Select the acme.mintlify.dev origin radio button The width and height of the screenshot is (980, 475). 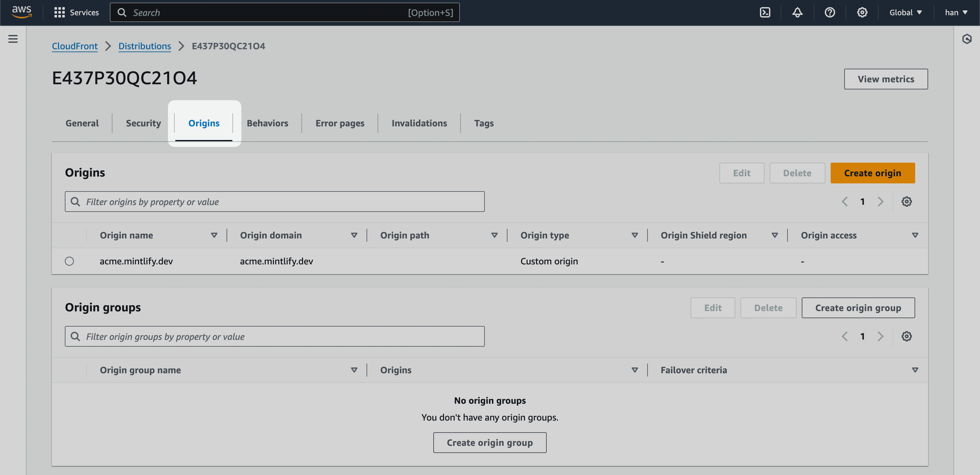coord(69,261)
